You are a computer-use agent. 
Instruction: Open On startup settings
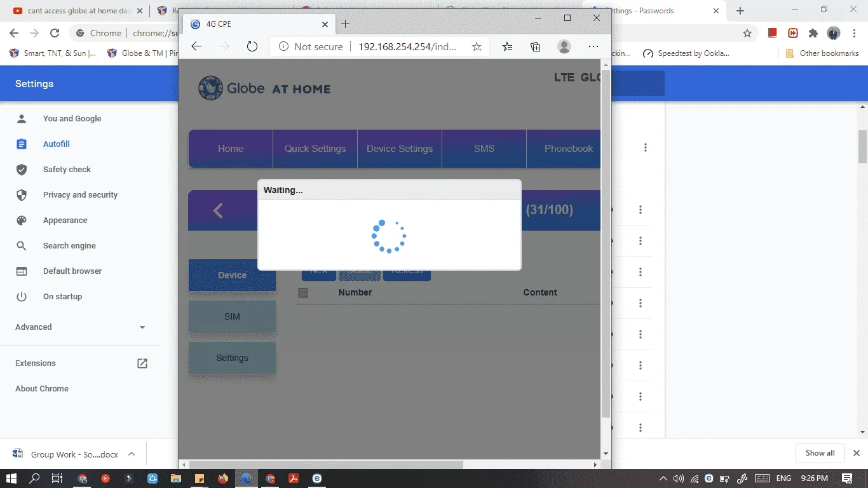(x=62, y=297)
